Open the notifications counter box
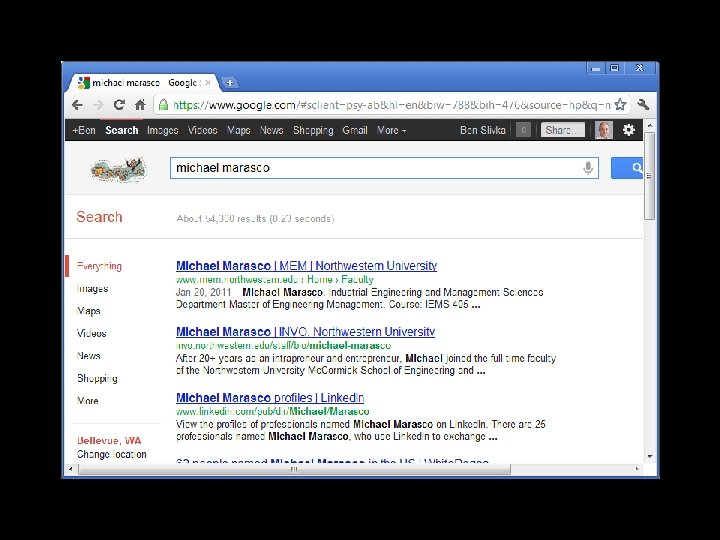The width and height of the screenshot is (720, 540). point(523,130)
